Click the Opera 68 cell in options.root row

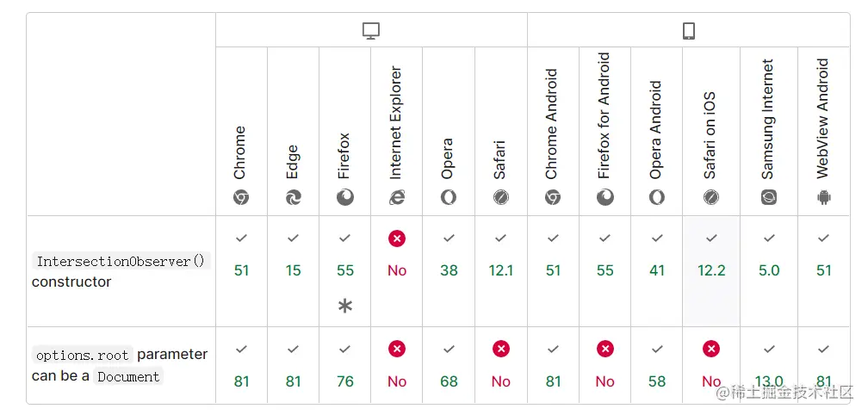449,381
